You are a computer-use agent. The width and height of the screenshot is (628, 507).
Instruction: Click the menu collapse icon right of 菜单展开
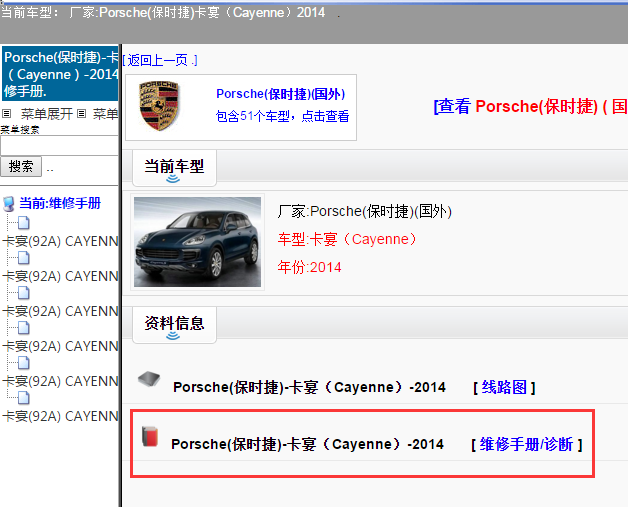(x=81, y=114)
